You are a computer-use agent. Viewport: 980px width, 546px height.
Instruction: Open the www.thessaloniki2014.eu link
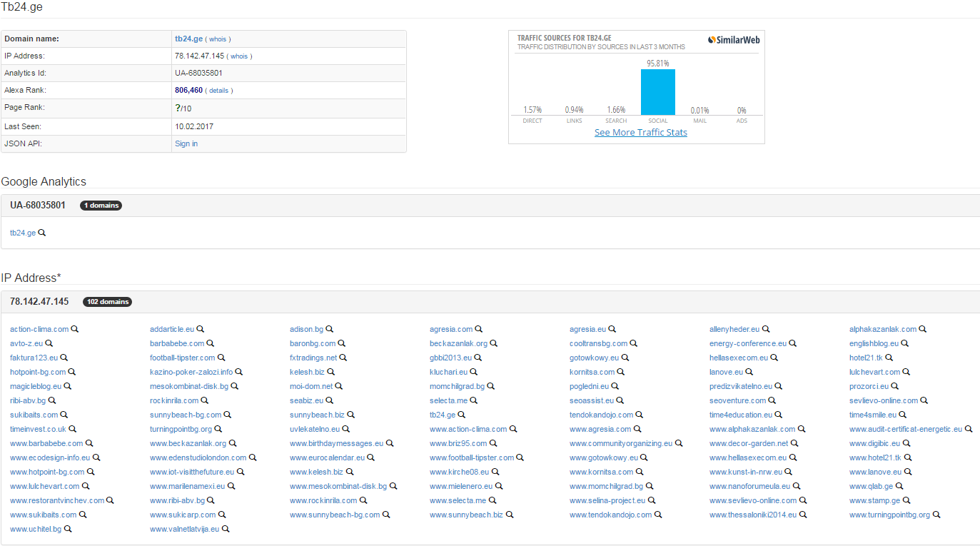pyautogui.click(x=753, y=515)
